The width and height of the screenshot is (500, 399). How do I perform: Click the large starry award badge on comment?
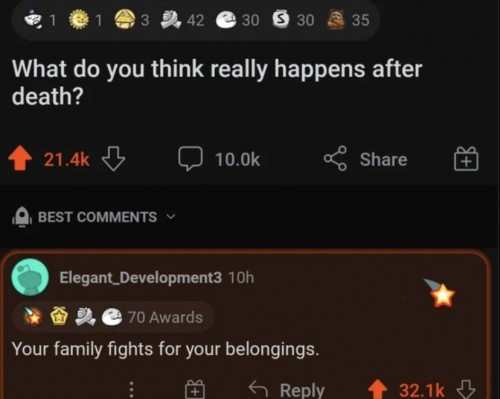click(x=440, y=293)
